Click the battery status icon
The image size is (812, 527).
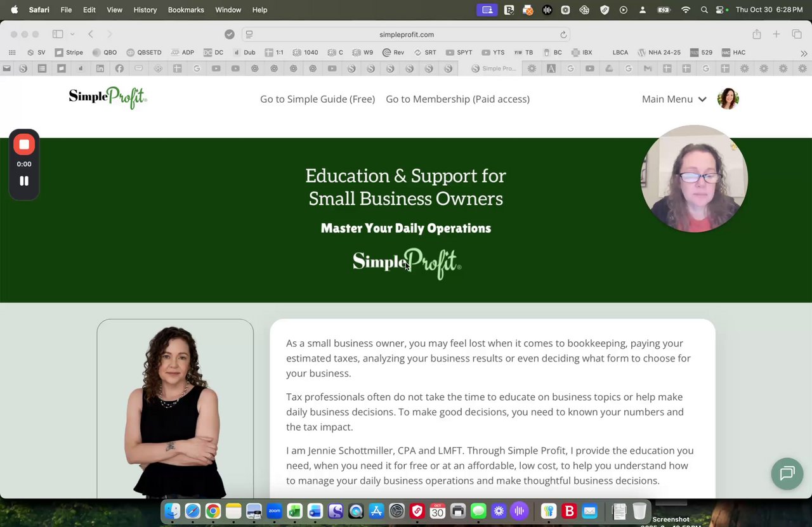click(x=664, y=10)
